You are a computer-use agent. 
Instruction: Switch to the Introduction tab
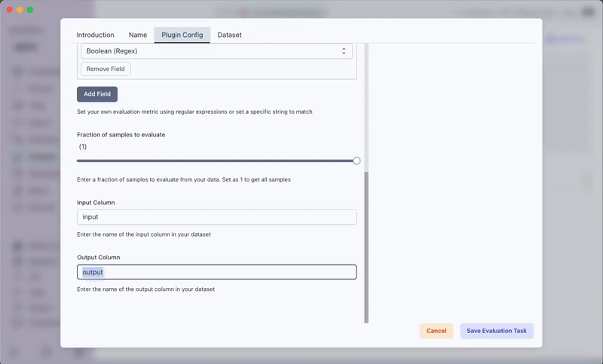tap(96, 35)
